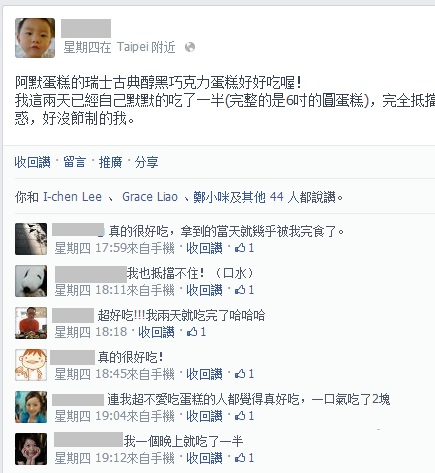Click thumbs-up count on the 19:12 comment

pos(245,458)
